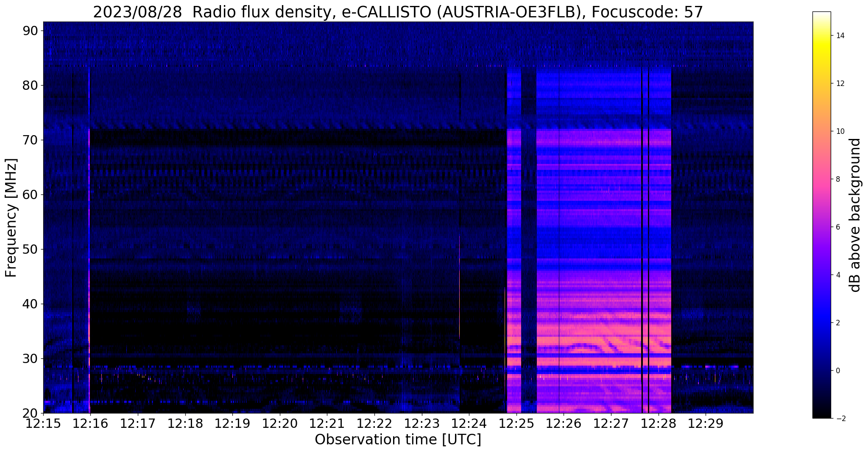The image size is (868, 452).
Task: Click the 12:22 time tick label
Action: (x=374, y=424)
